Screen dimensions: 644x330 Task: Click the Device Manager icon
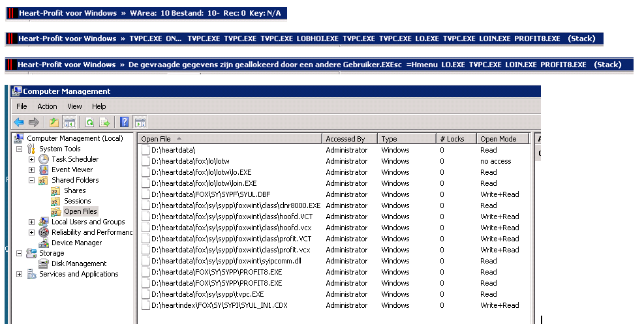pyautogui.click(x=44, y=243)
